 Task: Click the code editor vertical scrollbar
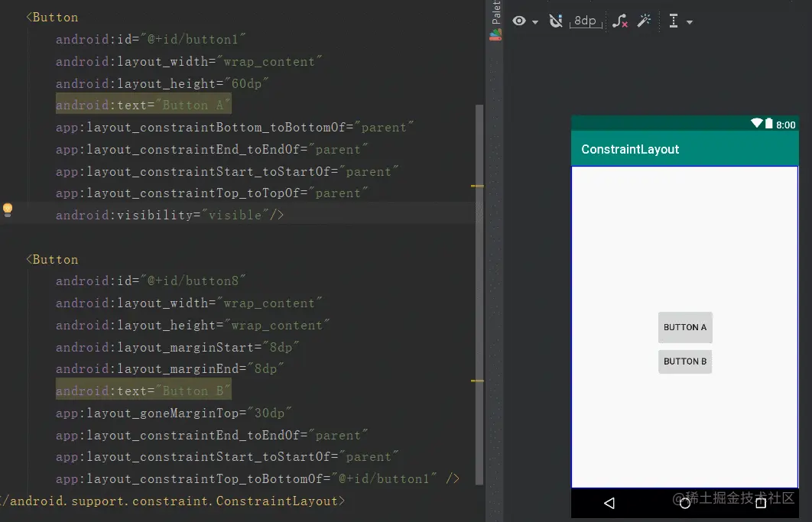479,294
